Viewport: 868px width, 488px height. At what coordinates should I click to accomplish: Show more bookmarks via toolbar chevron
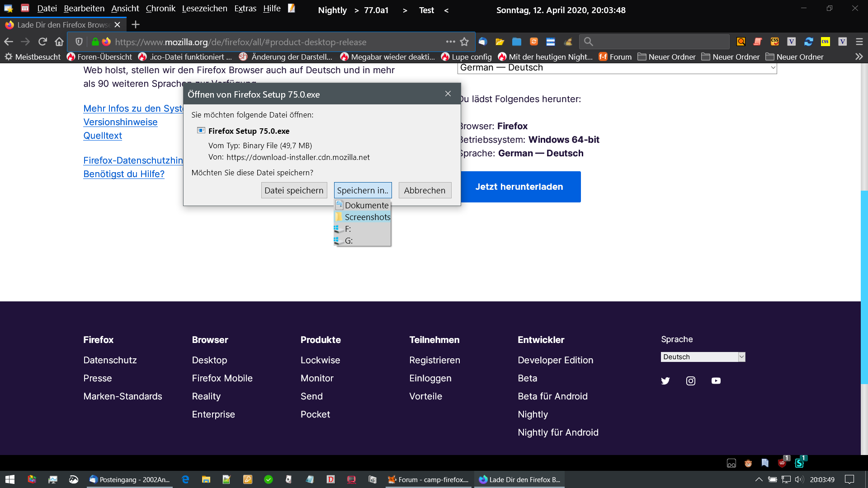(x=859, y=56)
